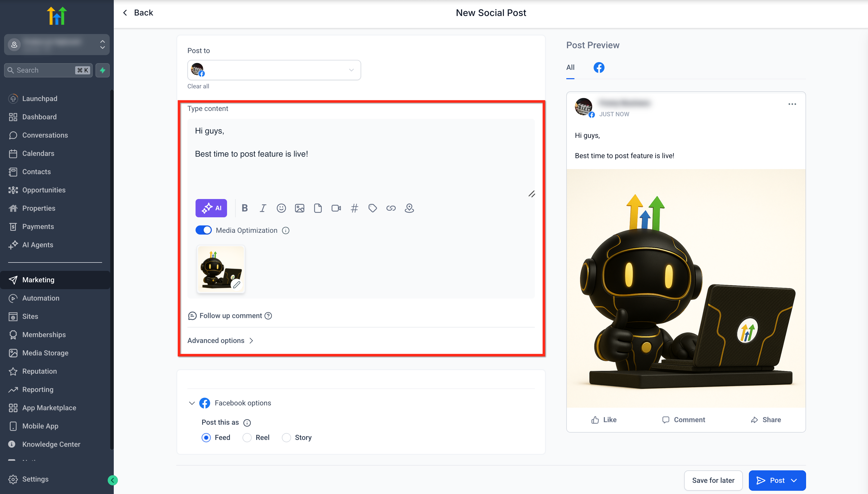
Task: Open Media Storage in the sidebar
Action: (x=45, y=353)
